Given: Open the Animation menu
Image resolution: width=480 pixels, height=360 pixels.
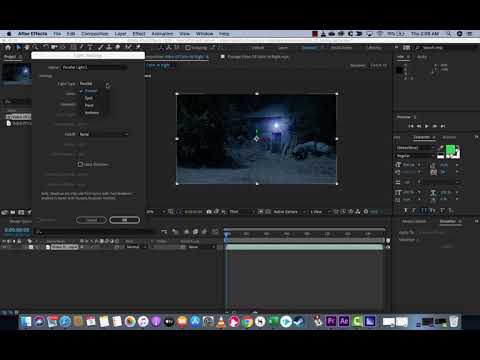Looking at the screenshot, I should tap(162, 34).
